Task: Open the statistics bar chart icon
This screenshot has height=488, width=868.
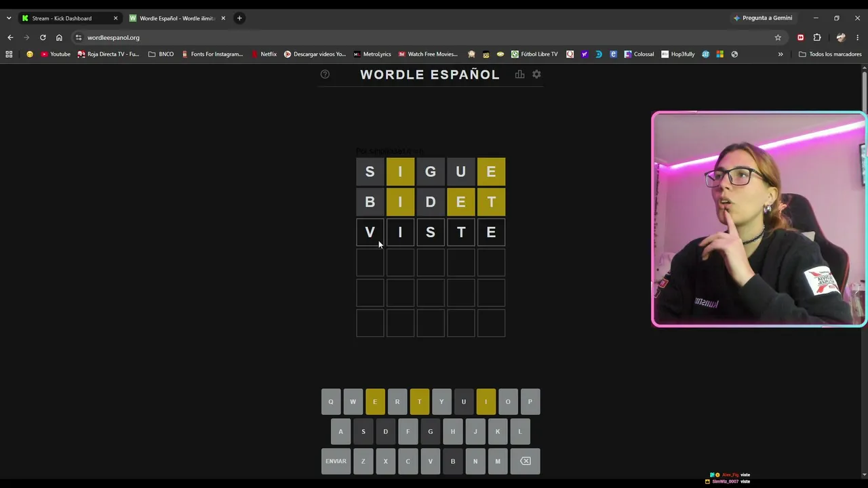Action: click(519, 74)
